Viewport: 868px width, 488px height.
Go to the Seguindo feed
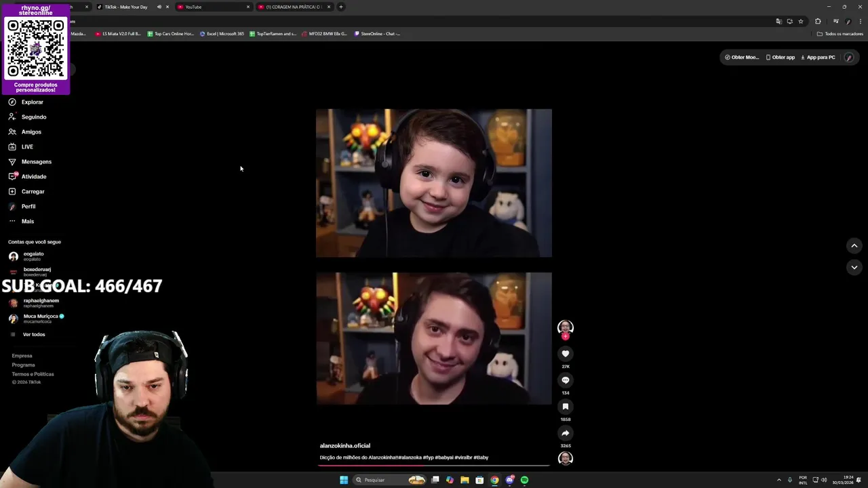pos(27,117)
